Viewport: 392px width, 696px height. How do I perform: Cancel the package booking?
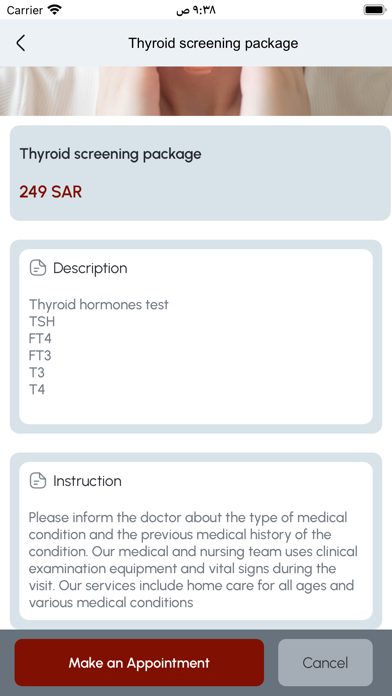coord(325,663)
